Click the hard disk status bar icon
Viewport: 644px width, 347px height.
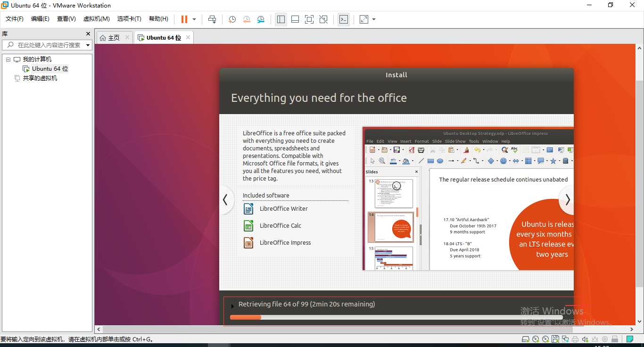(x=526, y=339)
